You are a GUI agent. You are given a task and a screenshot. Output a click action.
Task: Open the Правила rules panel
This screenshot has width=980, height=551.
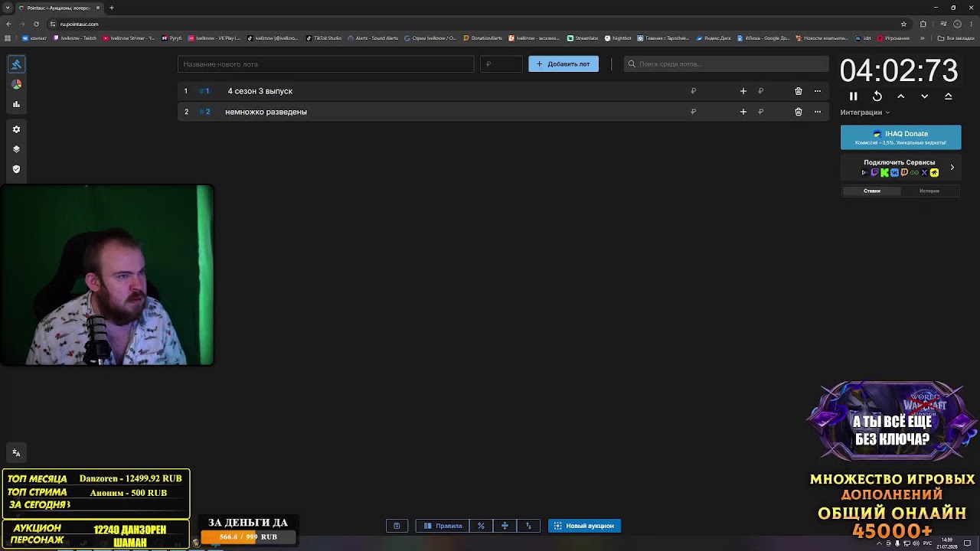click(443, 526)
